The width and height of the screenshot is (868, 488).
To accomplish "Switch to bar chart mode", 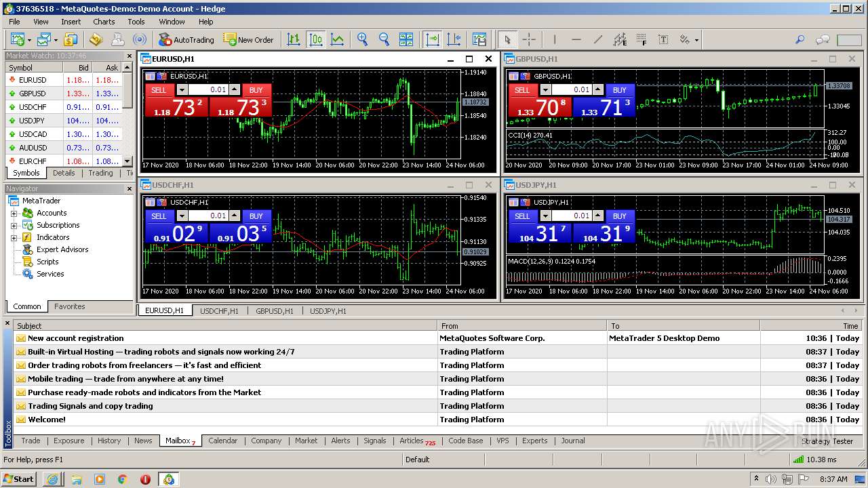I will point(294,40).
